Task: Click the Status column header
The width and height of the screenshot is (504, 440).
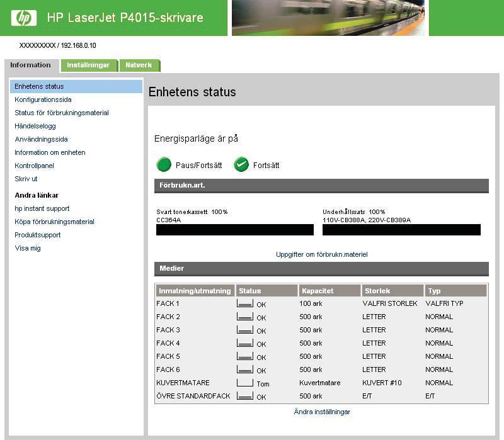Action: coord(266,291)
